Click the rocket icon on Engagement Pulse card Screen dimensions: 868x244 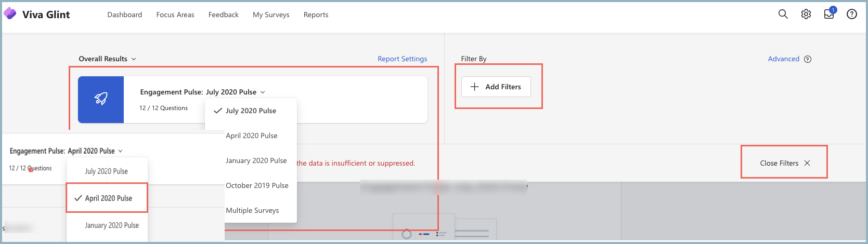pyautogui.click(x=101, y=100)
